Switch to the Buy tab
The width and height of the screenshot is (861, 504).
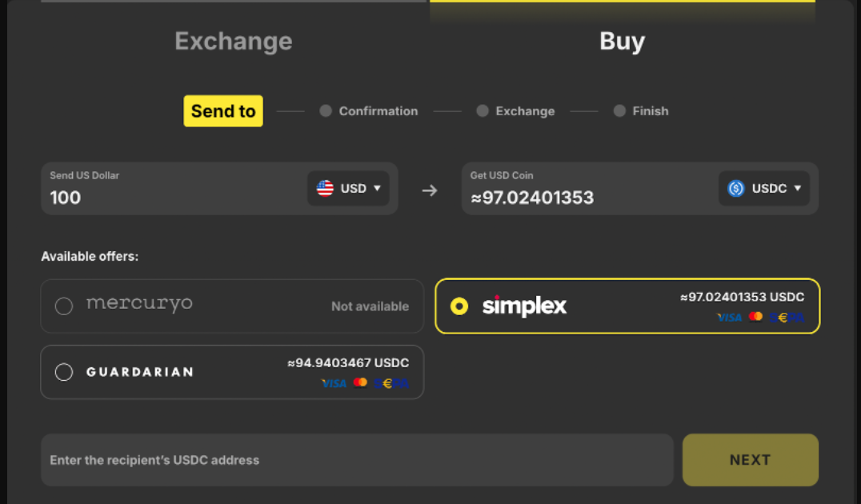(x=622, y=42)
